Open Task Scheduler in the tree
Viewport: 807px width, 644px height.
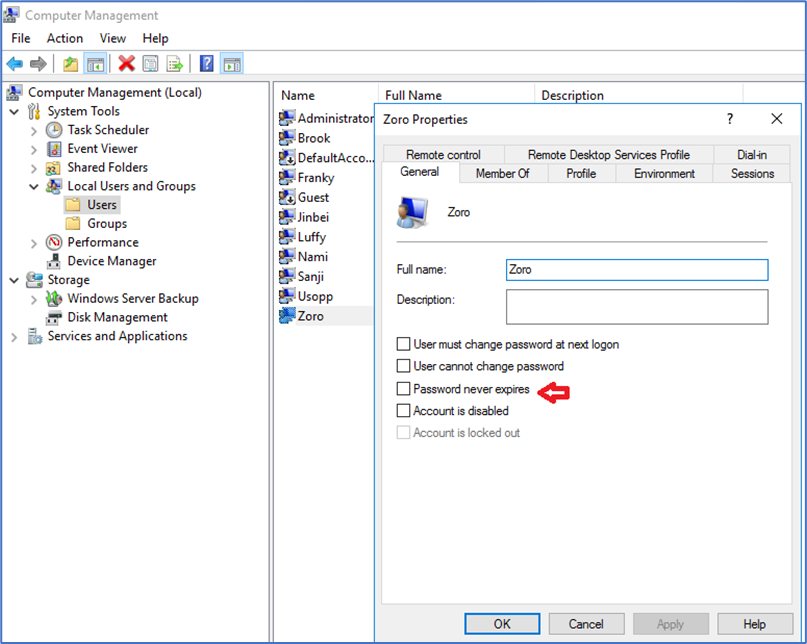click(x=108, y=130)
